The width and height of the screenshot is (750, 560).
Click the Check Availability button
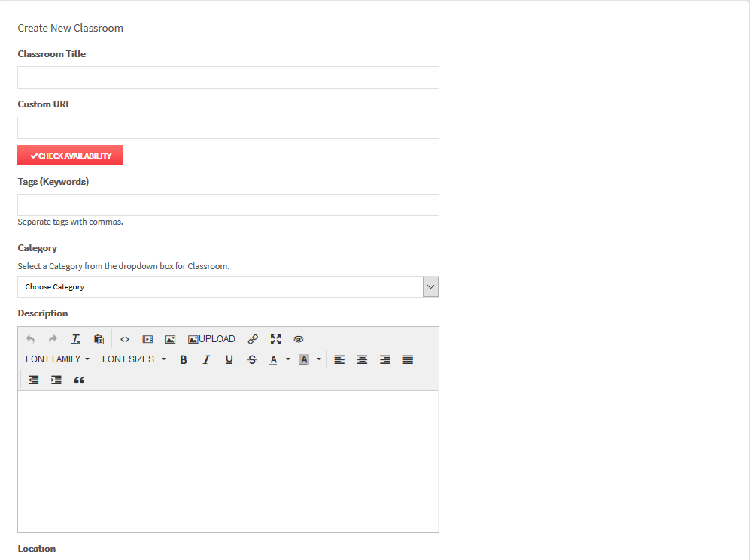click(x=70, y=156)
